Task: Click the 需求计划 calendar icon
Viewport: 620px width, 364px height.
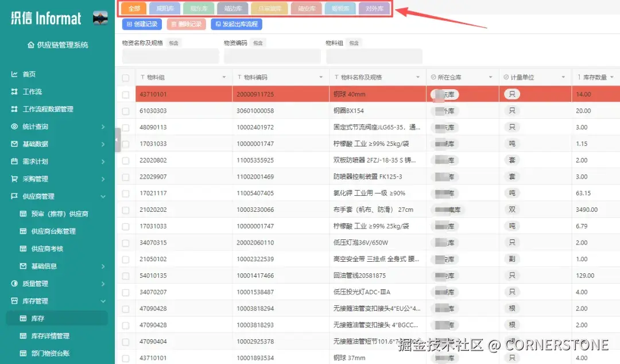Action: [x=14, y=161]
